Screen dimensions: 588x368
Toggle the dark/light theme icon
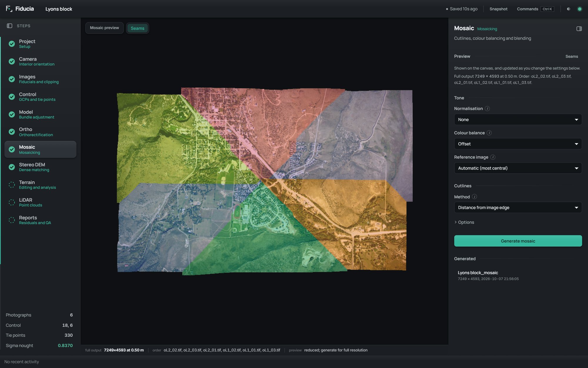[568, 9]
